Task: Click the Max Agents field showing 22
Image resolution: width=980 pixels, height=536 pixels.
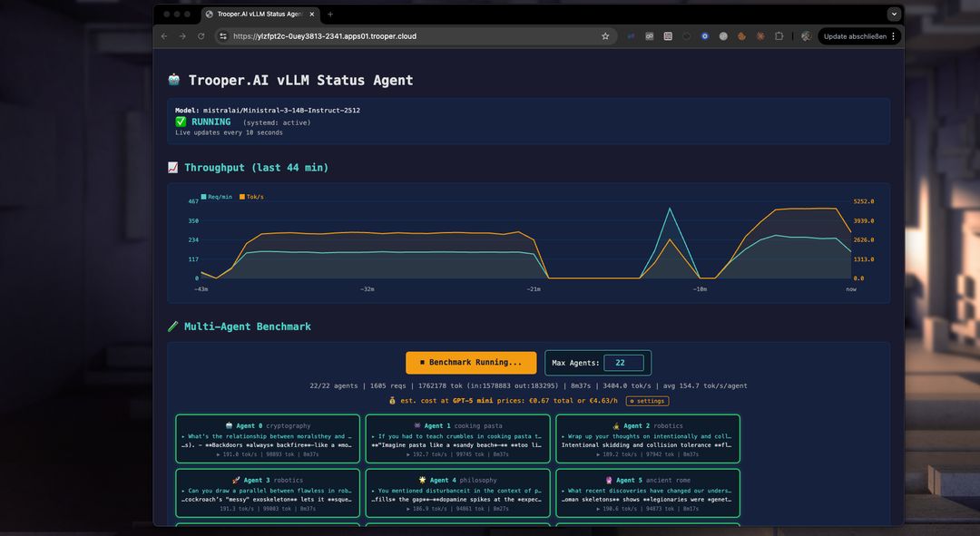Action: point(626,362)
